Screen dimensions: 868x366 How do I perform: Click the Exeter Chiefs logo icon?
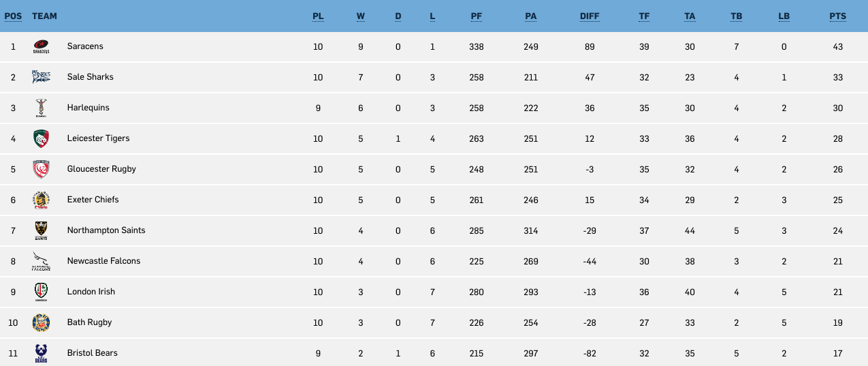coord(42,200)
